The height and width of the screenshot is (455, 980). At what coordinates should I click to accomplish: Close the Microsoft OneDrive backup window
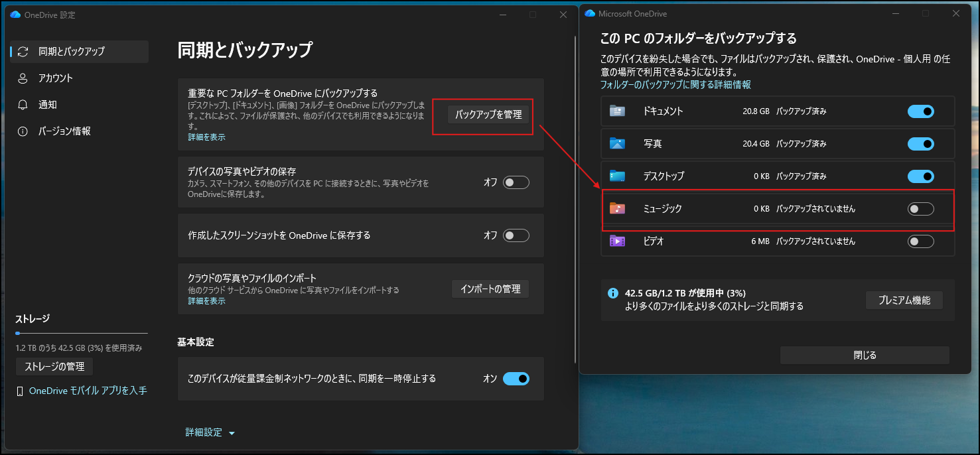point(956,13)
